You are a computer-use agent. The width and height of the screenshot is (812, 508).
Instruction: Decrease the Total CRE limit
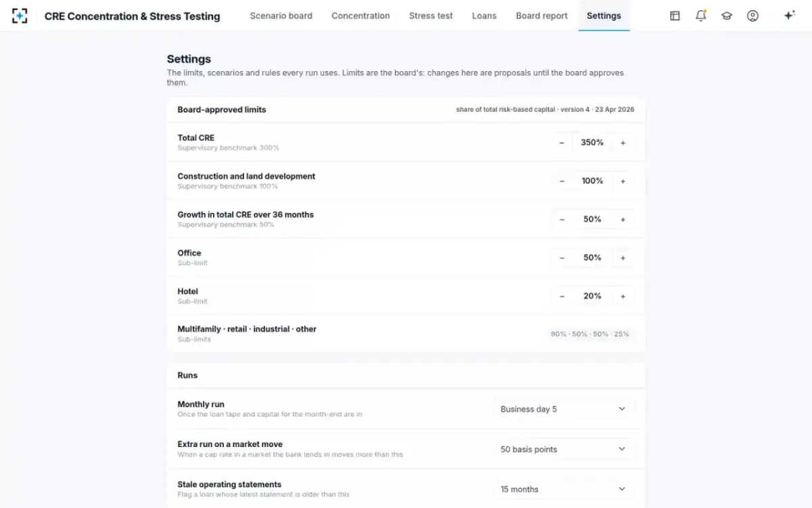562,143
